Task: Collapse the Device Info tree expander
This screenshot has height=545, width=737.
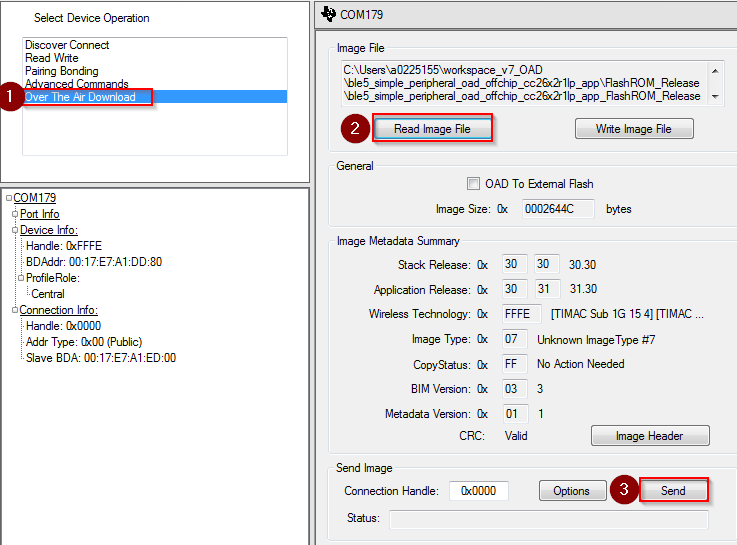Action: coord(15,230)
